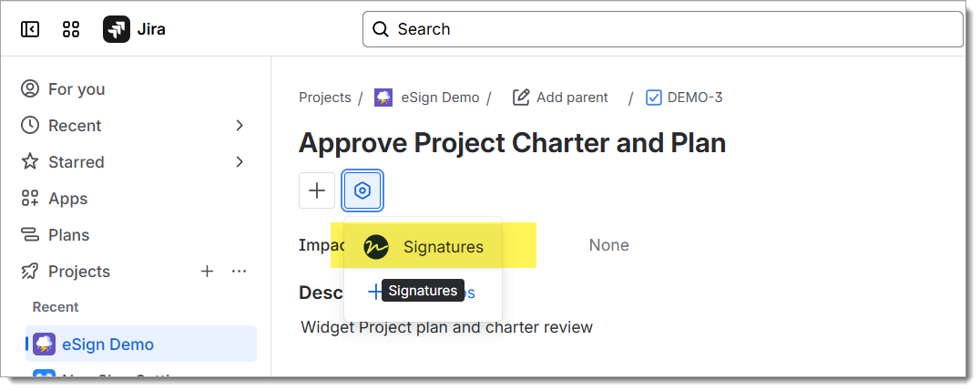Collapse the sidebar panel icon
This screenshot has width=980, height=391.
point(30,29)
